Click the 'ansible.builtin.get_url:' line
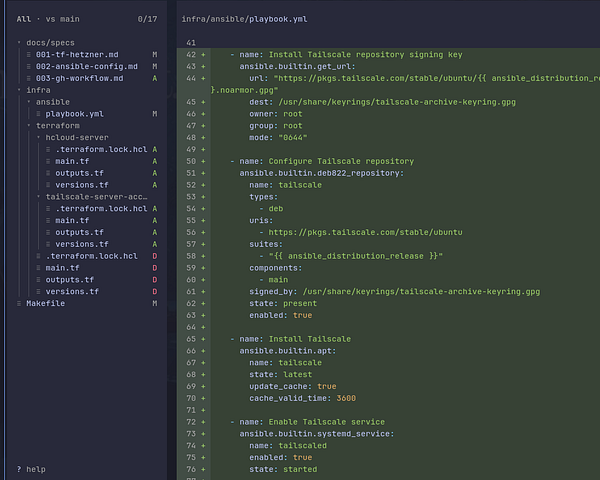This screenshot has height=480, width=600. (x=297, y=66)
